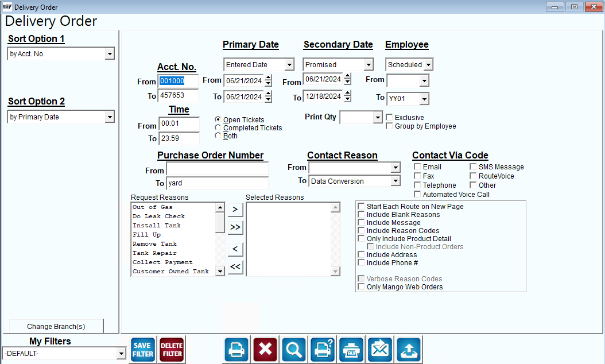Email the report using envelope icon
This screenshot has width=605, height=364.
click(x=380, y=350)
